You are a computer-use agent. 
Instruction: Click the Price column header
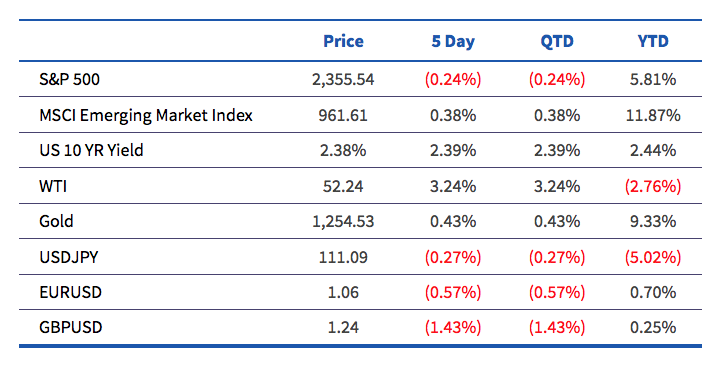pos(343,41)
